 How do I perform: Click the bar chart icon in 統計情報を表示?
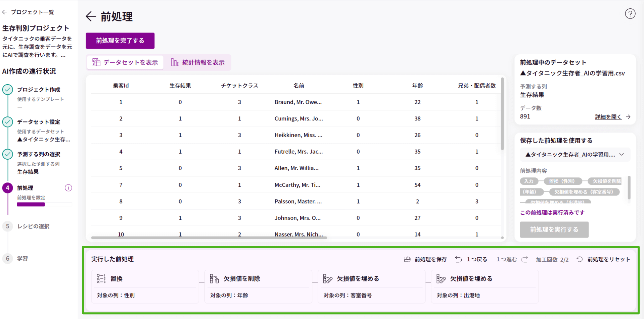(175, 62)
